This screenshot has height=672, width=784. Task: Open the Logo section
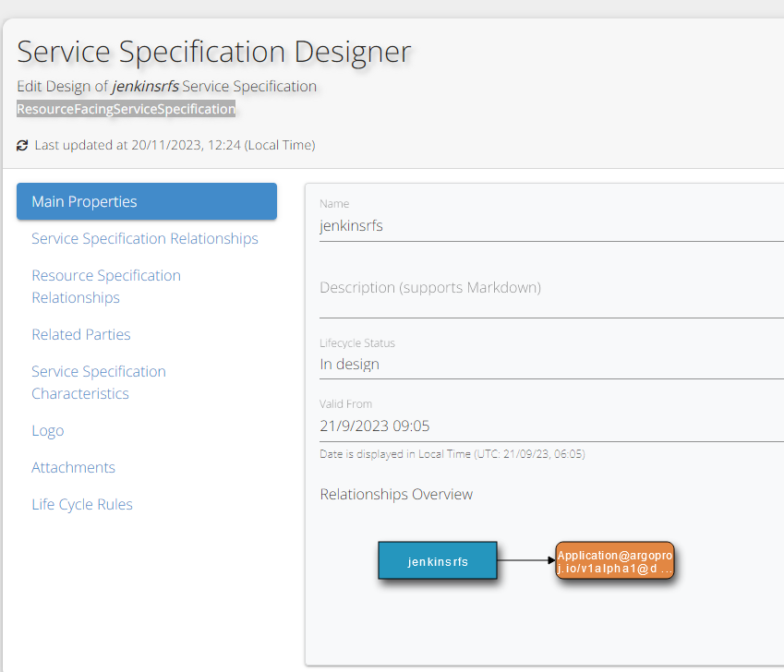coord(48,430)
